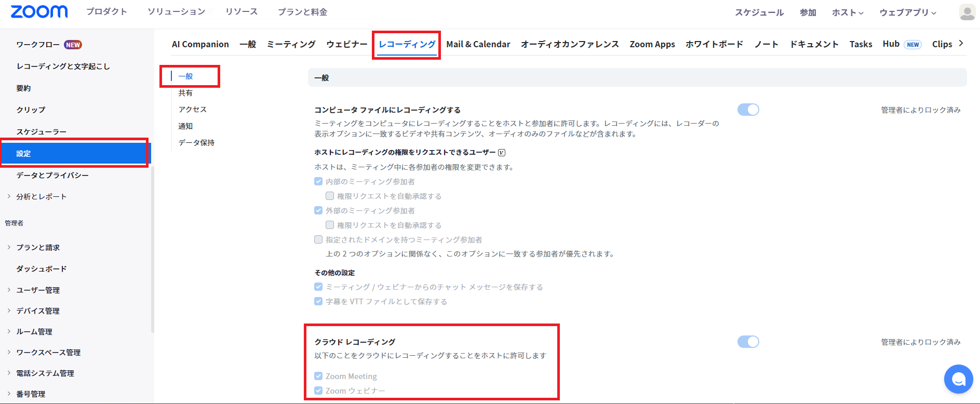This screenshot has width=980, height=404.
Task: Jump to 共有 settings section
Action: (185, 93)
